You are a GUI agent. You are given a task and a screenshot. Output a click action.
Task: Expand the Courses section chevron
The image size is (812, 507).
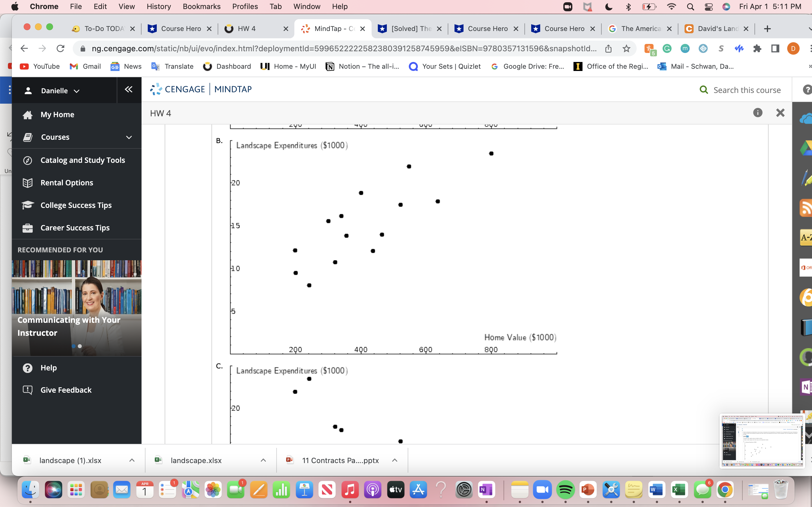point(129,137)
